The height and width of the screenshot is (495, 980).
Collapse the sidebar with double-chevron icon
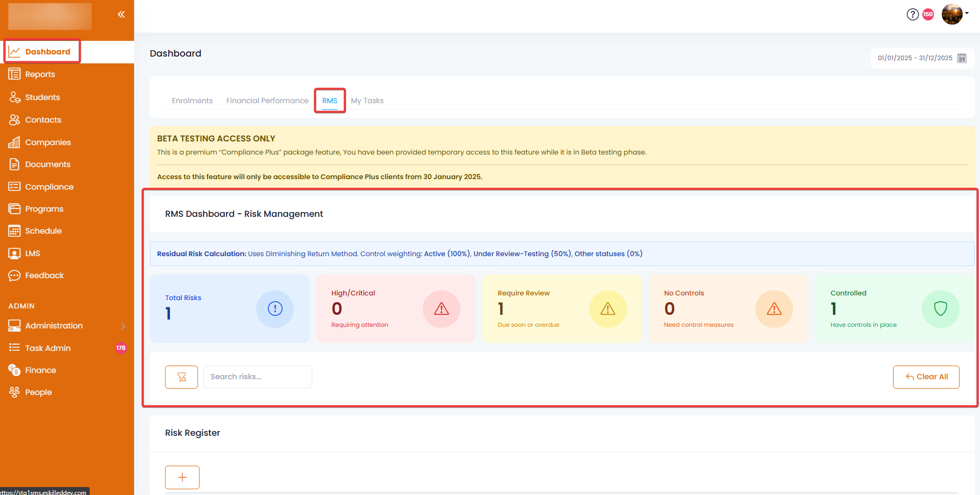(121, 14)
